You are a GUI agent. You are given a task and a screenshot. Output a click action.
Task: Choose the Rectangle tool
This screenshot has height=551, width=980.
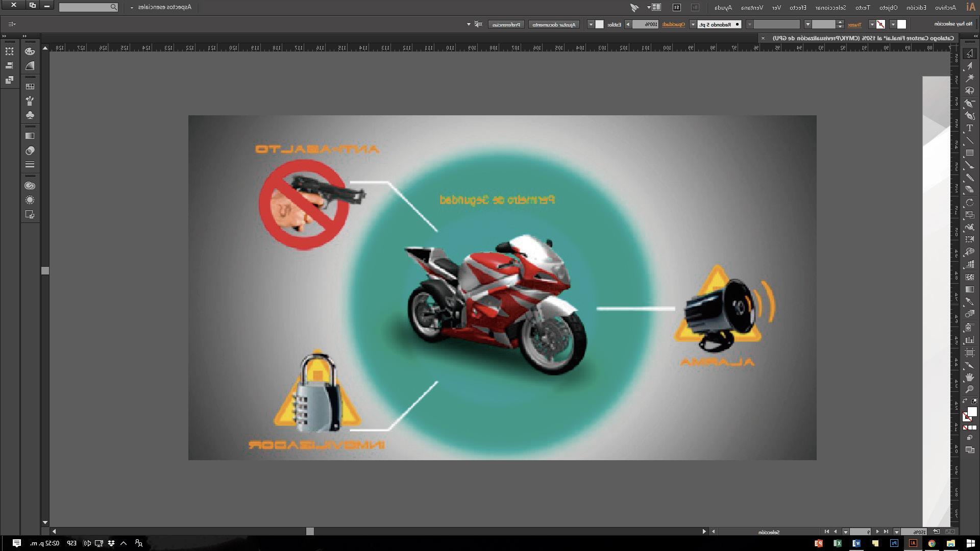click(x=969, y=153)
